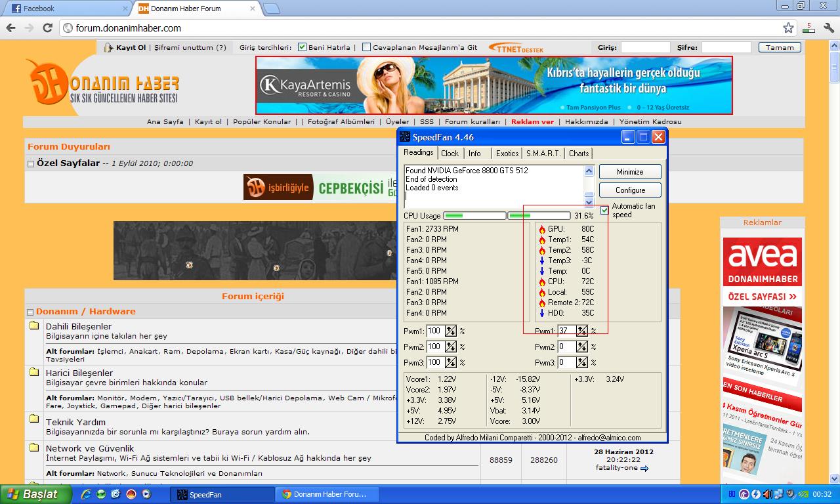Click the flame icon beside Local temperature
The width and height of the screenshot is (840, 504).
pos(542,292)
